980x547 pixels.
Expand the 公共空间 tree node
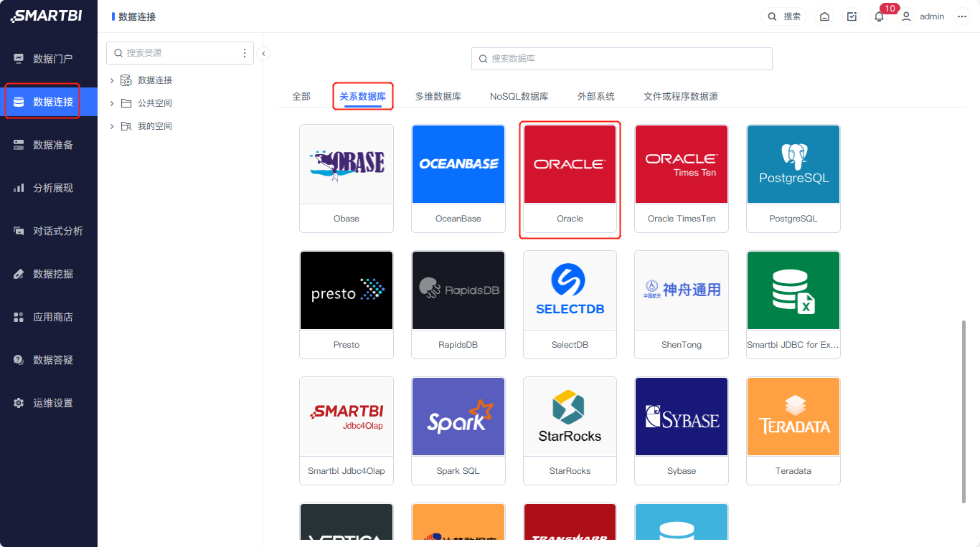point(112,103)
